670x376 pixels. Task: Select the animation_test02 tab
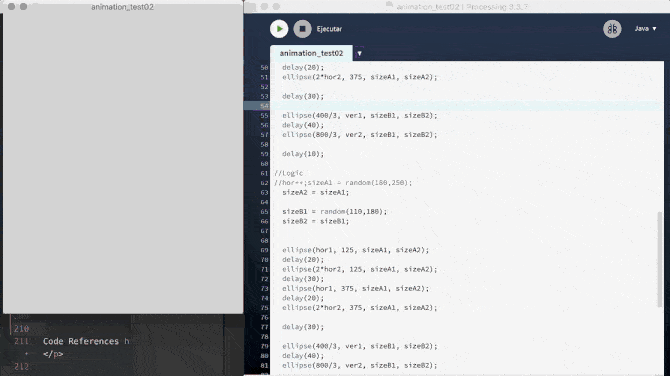click(x=311, y=53)
